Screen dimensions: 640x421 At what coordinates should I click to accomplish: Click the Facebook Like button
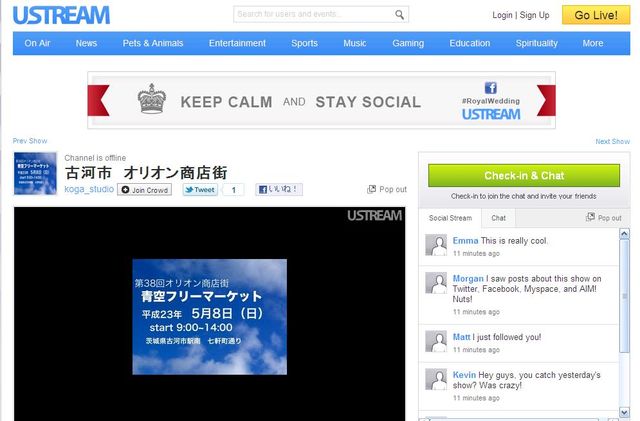[x=278, y=189]
